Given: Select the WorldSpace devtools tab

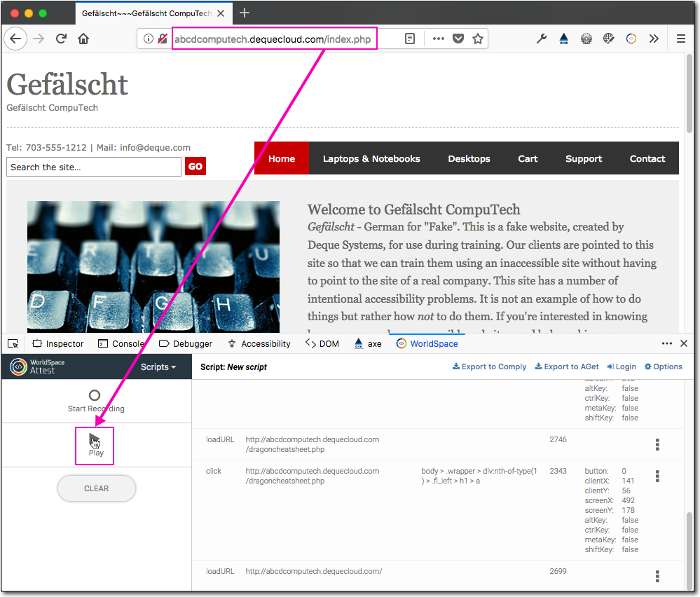Looking at the screenshot, I should tap(427, 343).
